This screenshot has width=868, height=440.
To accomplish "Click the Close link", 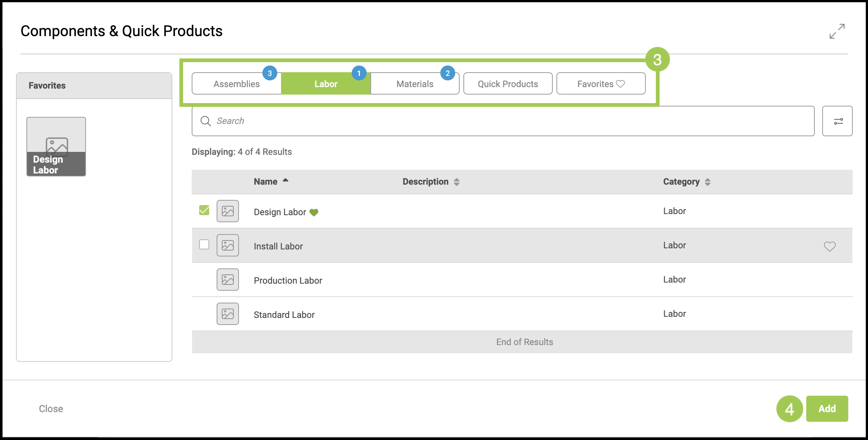I will click(51, 409).
